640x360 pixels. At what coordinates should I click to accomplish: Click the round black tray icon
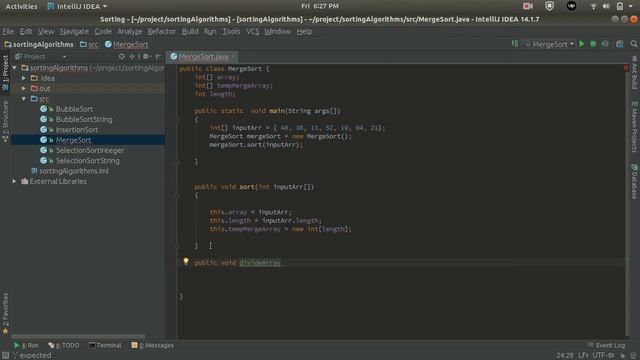[x=571, y=6]
